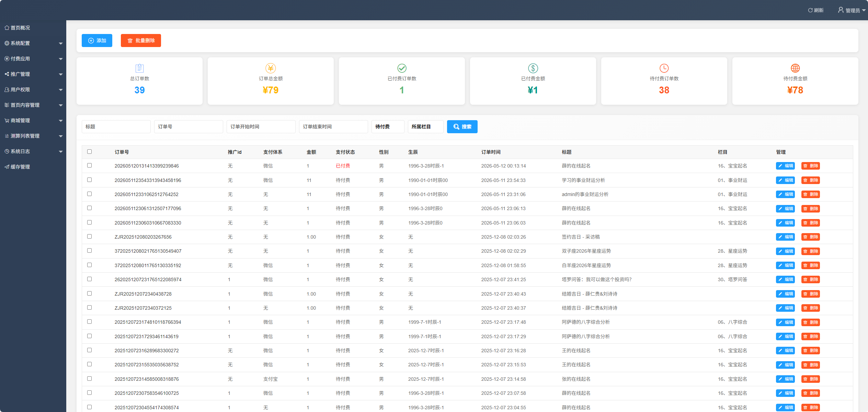Open the 所属栏目 category dropdown
868x412 pixels.
pos(426,127)
